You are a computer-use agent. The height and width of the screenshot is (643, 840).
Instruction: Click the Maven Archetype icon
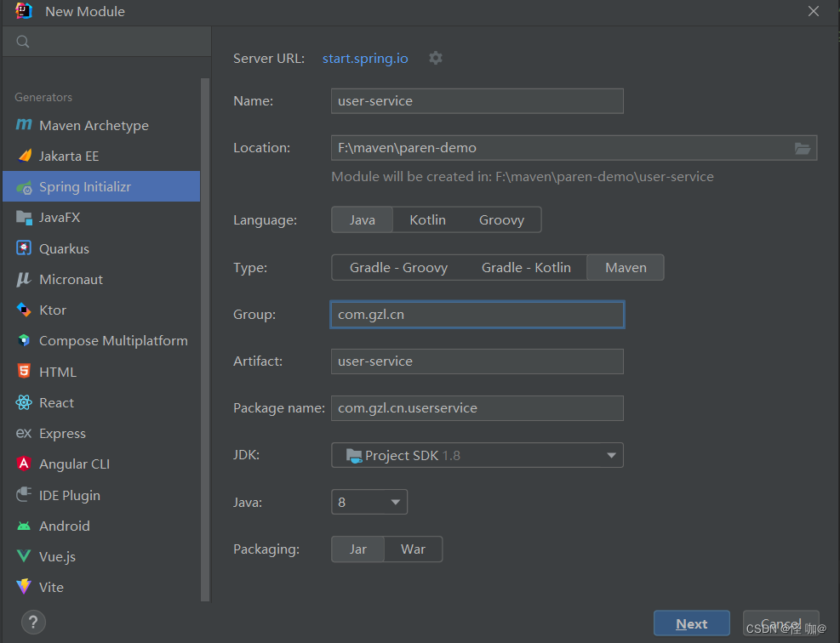coord(24,125)
